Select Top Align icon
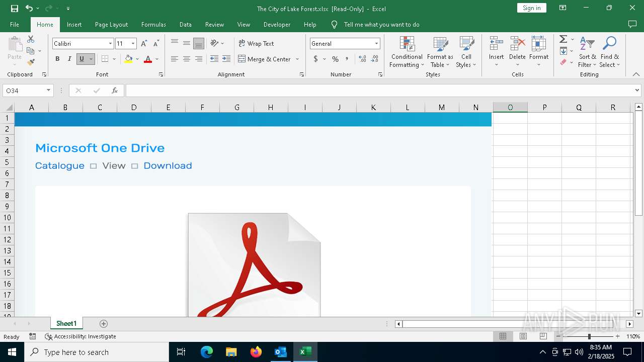The height and width of the screenshot is (362, 644). click(x=175, y=43)
